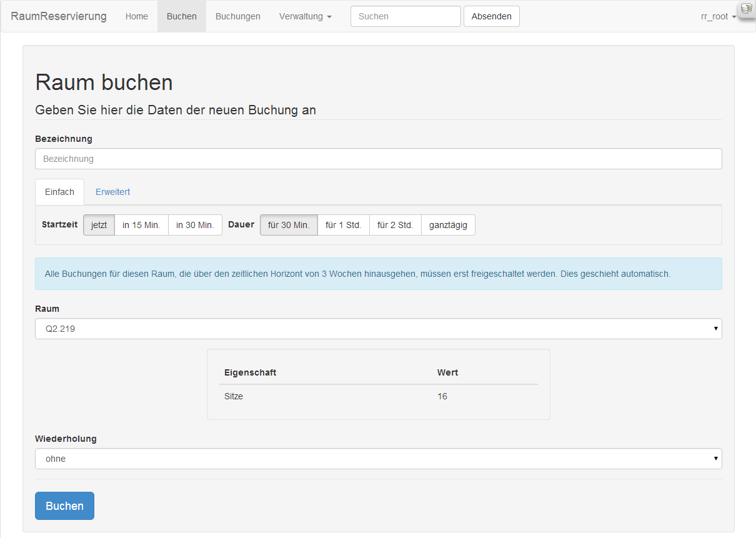Viewport: 756px width, 538px height.
Task: Select the Einfach tab
Action: [59, 191]
